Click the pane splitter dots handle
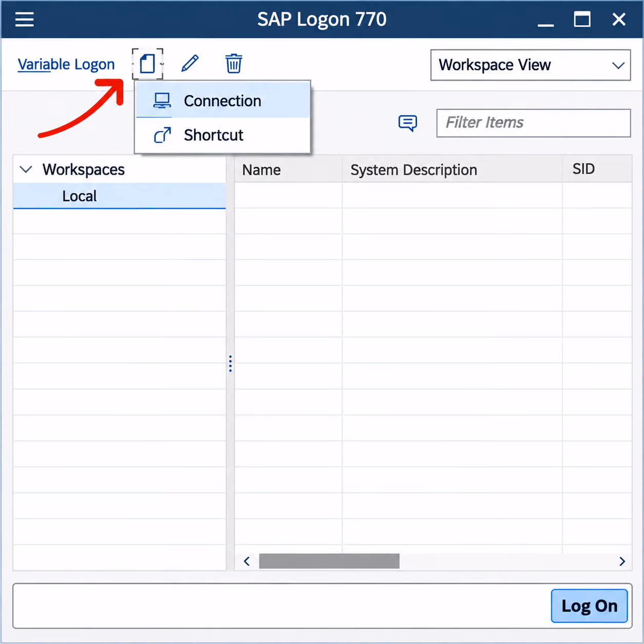The height and width of the screenshot is (644, 644). tap(230, 364)
